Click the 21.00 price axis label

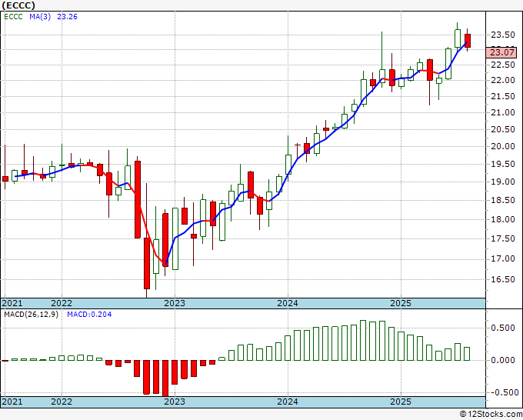[503, 113]
